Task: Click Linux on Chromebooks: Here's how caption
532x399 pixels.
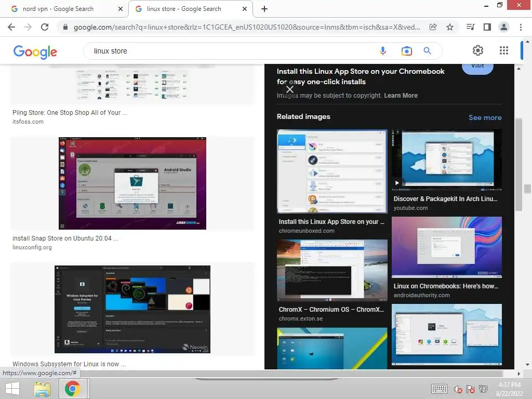Action: pyautogui.click(x=446, y=286)
